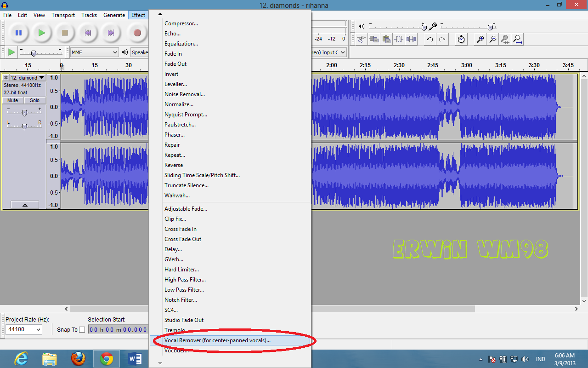
Task: Open the Speakers output device dropdown
Action: [x=140, y=52]
